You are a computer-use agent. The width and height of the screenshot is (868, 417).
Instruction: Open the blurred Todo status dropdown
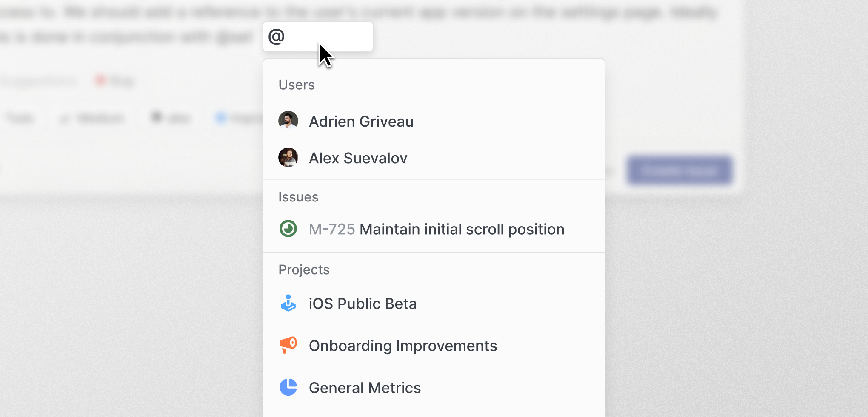pos(20,118)
